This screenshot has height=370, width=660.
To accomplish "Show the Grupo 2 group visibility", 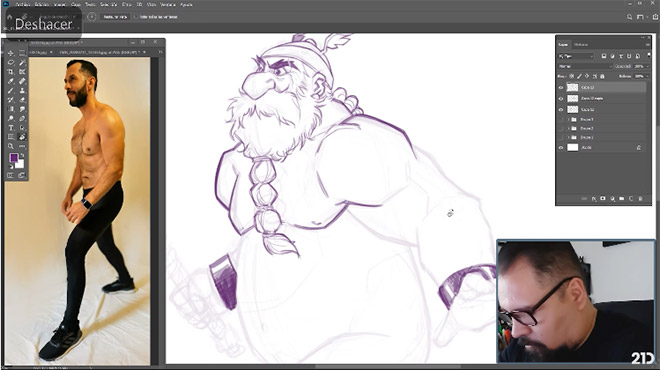I will [x=561, y=128].
